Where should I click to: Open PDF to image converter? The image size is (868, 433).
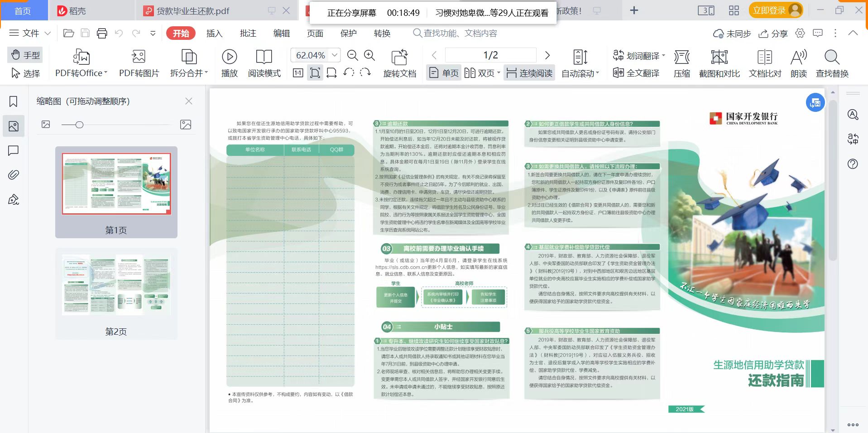coord(139,63)
